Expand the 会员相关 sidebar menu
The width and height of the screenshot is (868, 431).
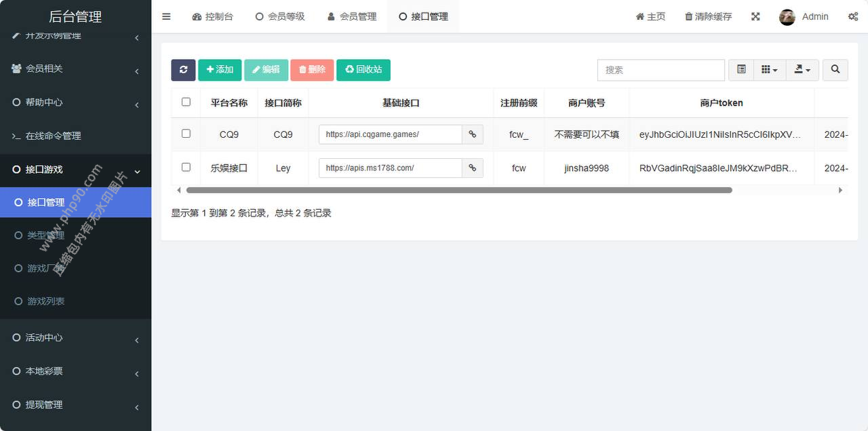coord(75,69)
